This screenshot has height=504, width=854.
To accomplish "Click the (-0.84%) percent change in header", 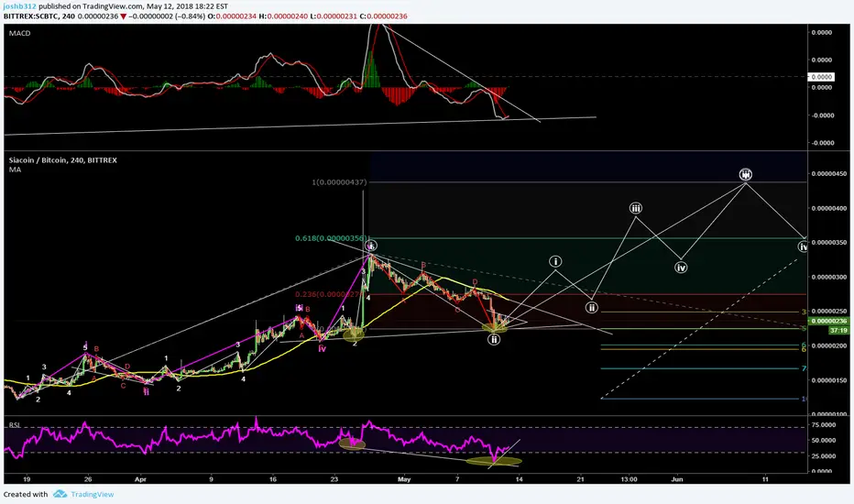I will (191, 16).
